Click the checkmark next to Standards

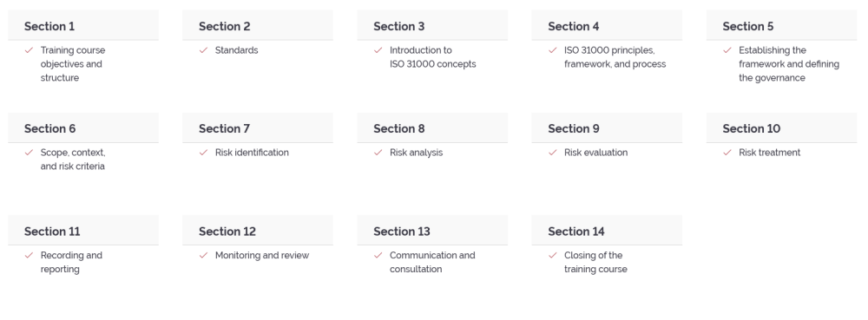pos(203,50)
